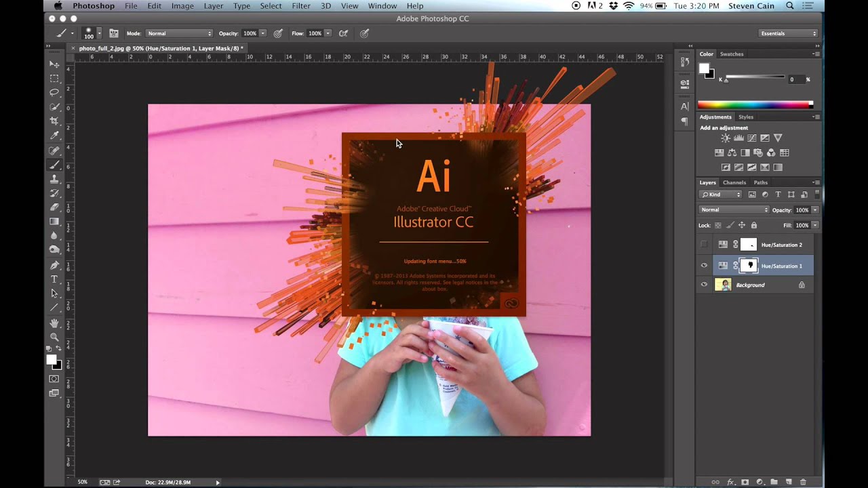Toggle lock image pixels
Screen dimensions: 868x488
[x=730, y=225]
